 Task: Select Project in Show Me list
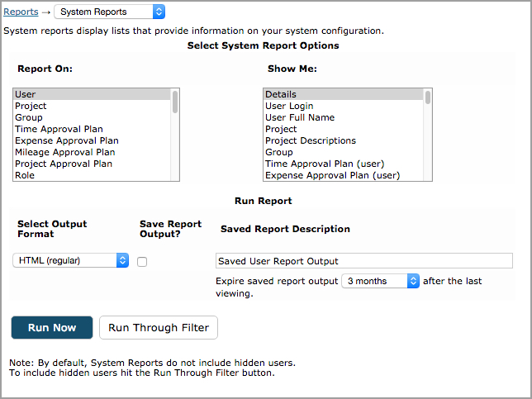(344, 129)
